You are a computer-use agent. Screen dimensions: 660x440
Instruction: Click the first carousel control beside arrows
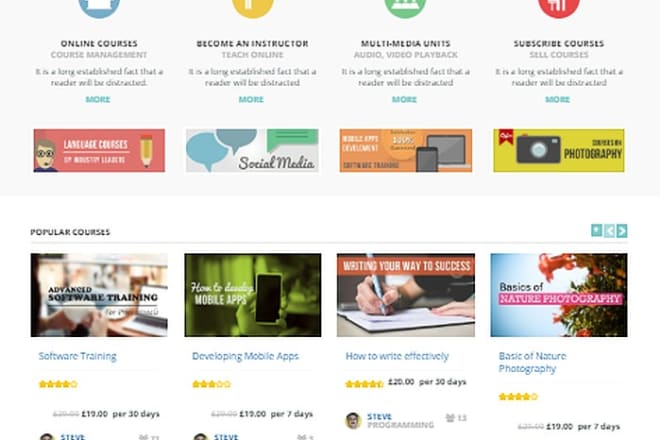tap(596, 230)
